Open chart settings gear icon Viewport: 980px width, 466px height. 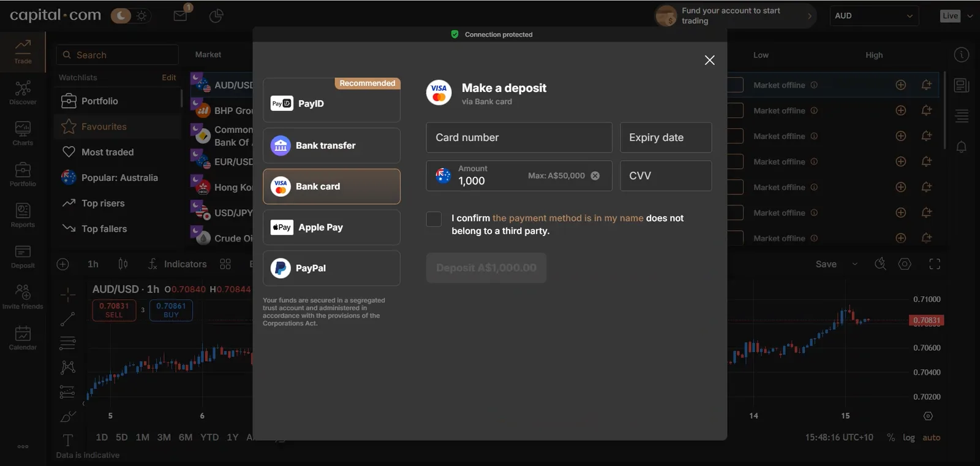[905, 264]
